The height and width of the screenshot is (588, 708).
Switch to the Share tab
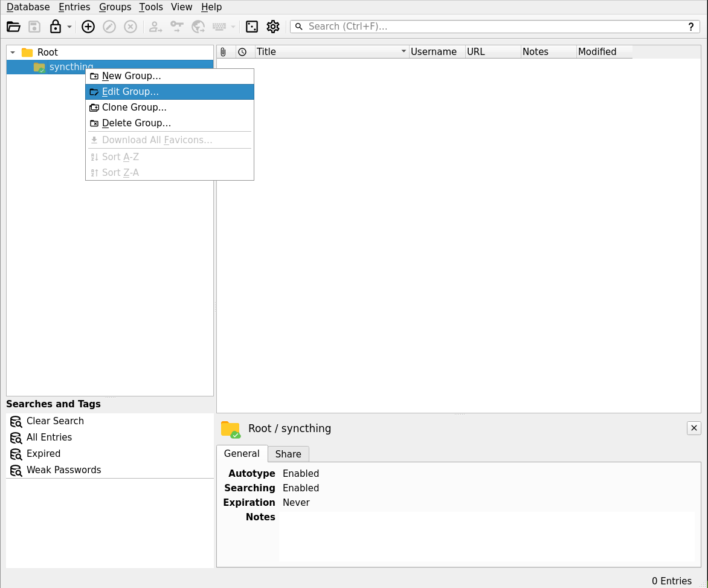(x=288, y=454)
